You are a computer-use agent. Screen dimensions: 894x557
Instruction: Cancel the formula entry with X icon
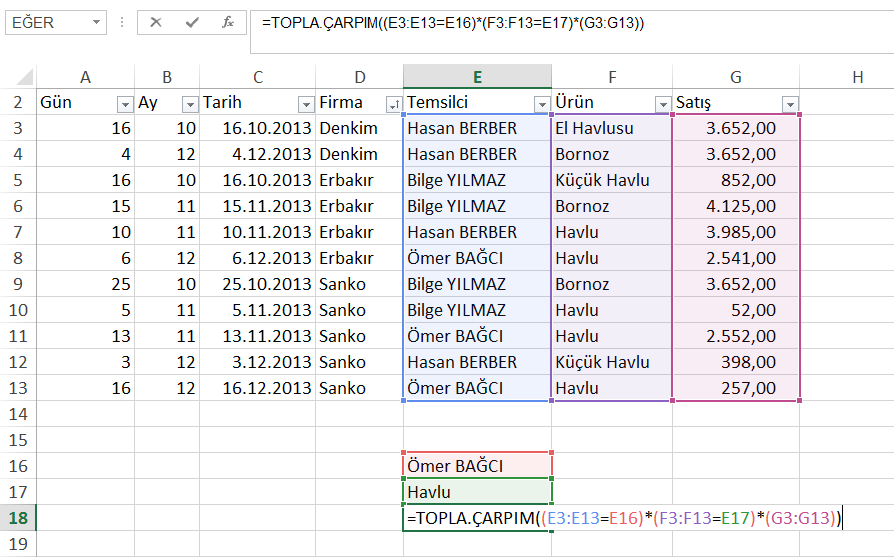coord(156,22)
